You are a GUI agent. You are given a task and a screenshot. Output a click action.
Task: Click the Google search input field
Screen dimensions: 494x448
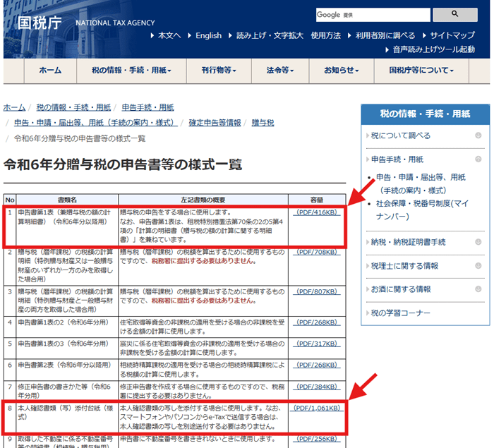(373, 15)
